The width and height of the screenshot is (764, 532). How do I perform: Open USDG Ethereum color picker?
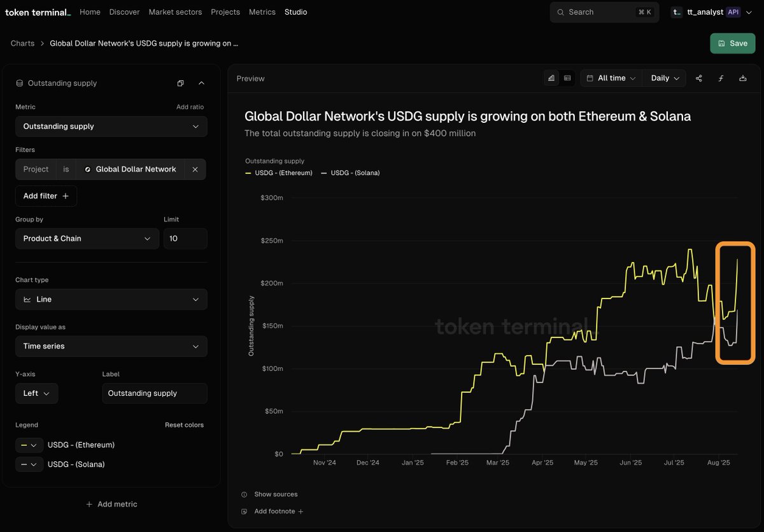(x=29, y=445)
